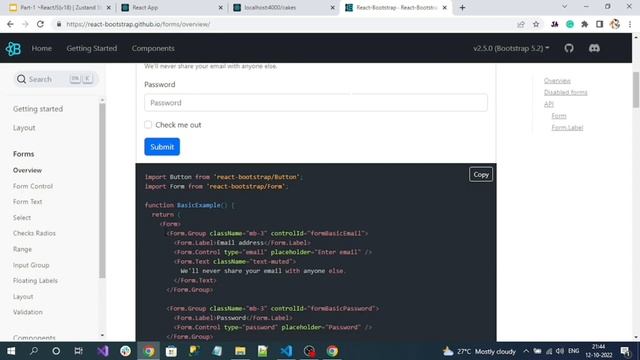Click the React-Bootstrap logo icon

[x=13, y=49]
